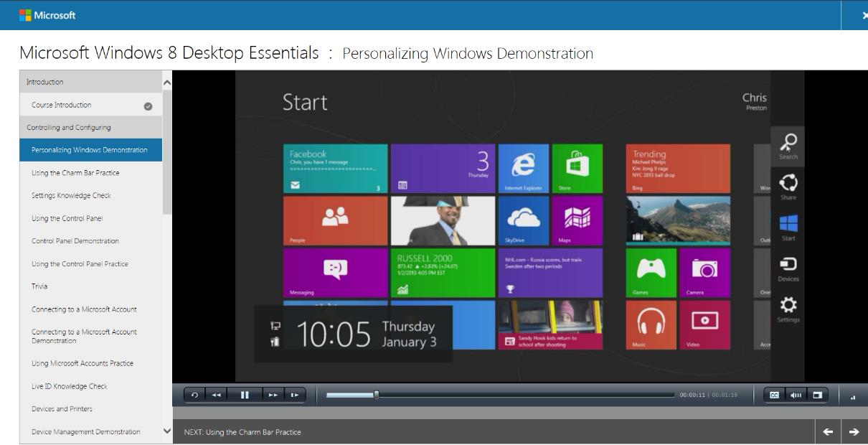Image resolution: width=868 pixels, height=445 pixels.
Task: Open the Trivia item in sidebar
Action: [x=91, y=286]
